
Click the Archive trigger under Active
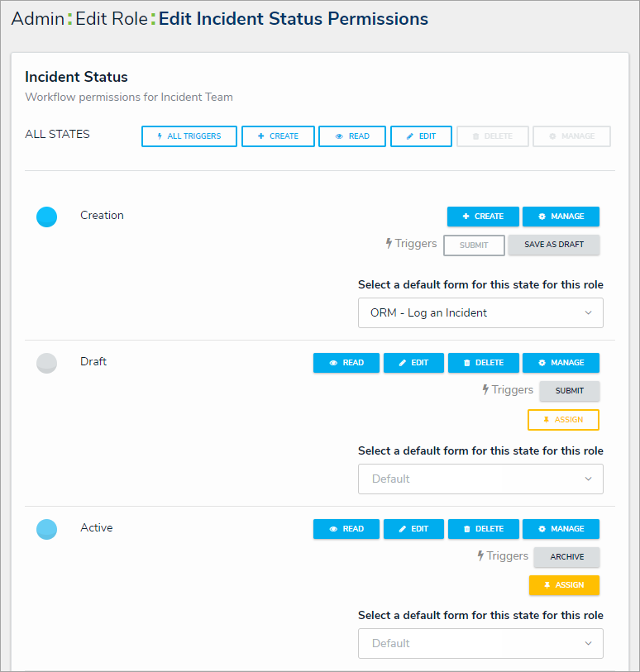pos(566,557)
